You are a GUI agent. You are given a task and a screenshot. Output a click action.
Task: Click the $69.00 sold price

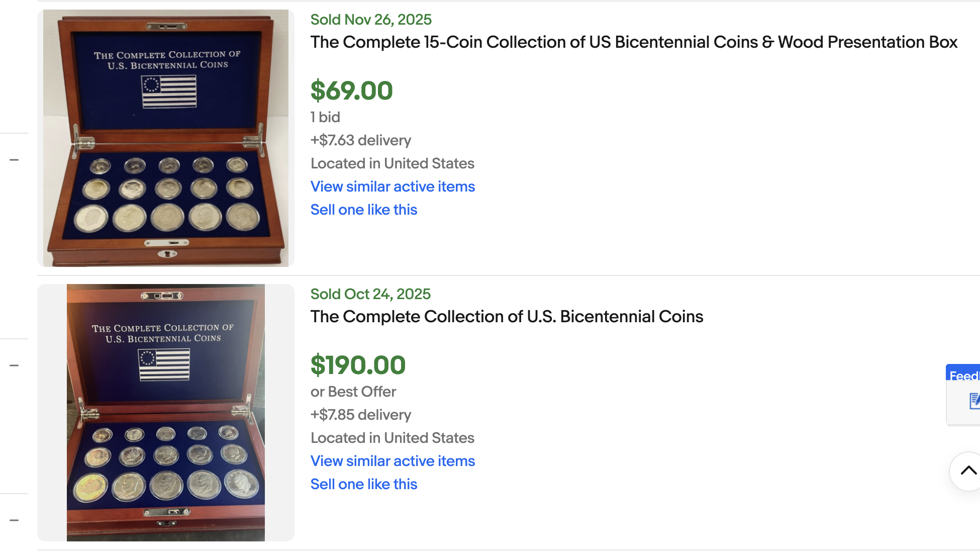351,91
